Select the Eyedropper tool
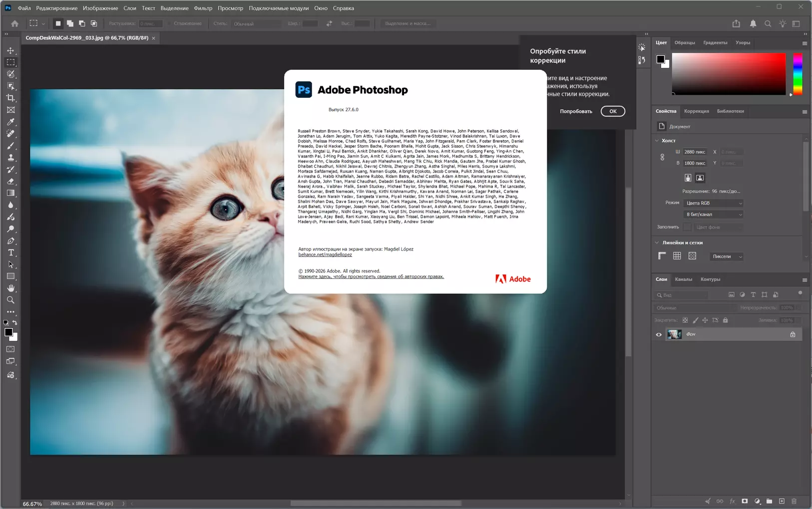This screenshot has width=812, height=509. tap(10, 122)
